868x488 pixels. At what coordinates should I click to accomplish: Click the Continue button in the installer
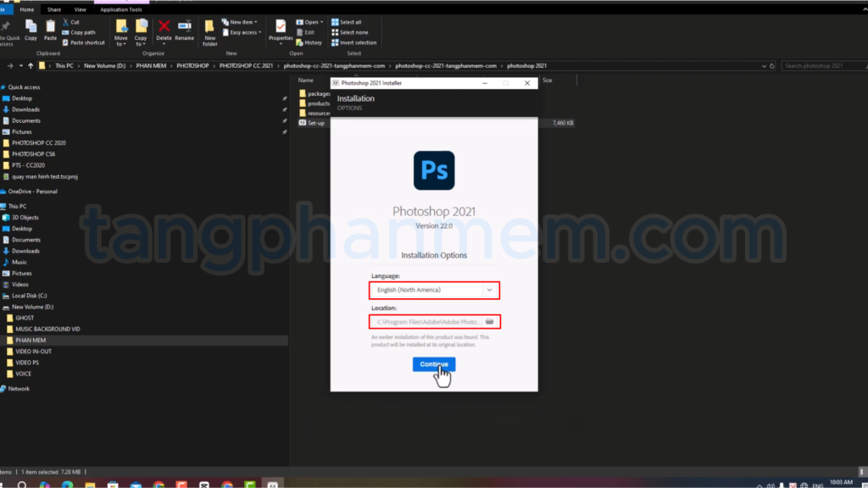pos(434,364)
